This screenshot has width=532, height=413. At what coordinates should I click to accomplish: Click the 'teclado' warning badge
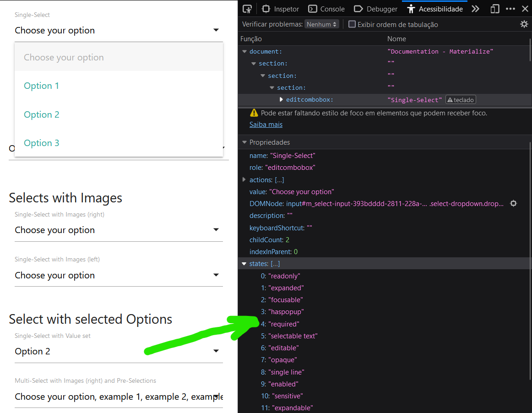(x=461, y=100)
